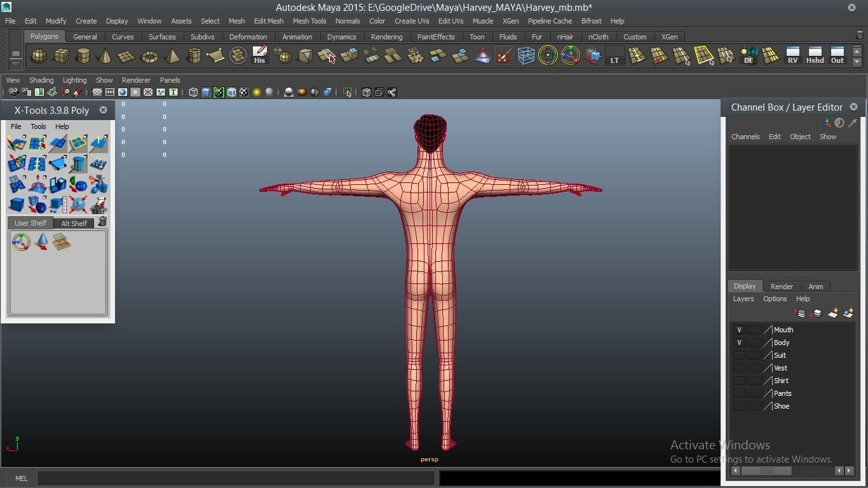Switch to the Deformation shelf tab
868x488 pixels.
[248, 37]
